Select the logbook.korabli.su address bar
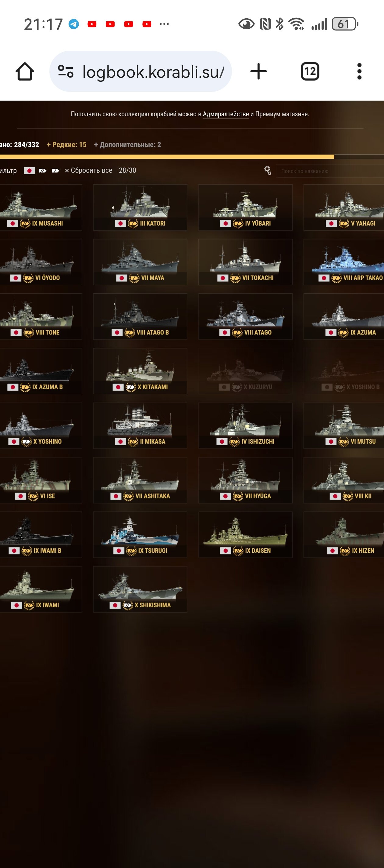 (x=141, y=71)
